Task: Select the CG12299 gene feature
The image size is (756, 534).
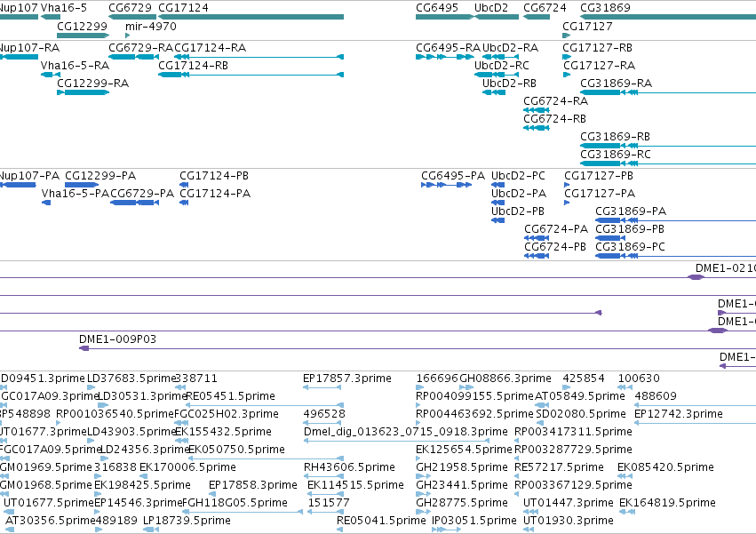Action: [83, 36]
